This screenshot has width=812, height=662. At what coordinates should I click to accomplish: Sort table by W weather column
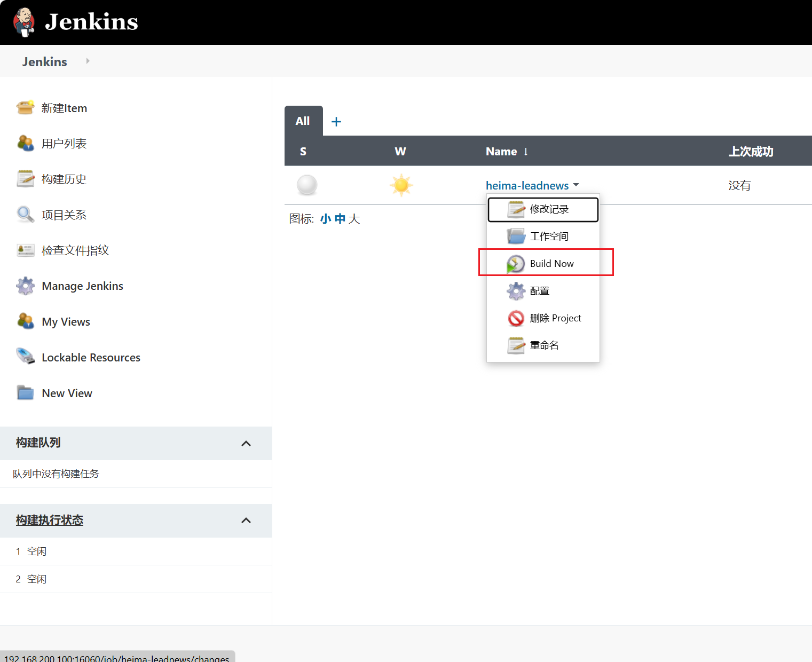coord(400,152)
